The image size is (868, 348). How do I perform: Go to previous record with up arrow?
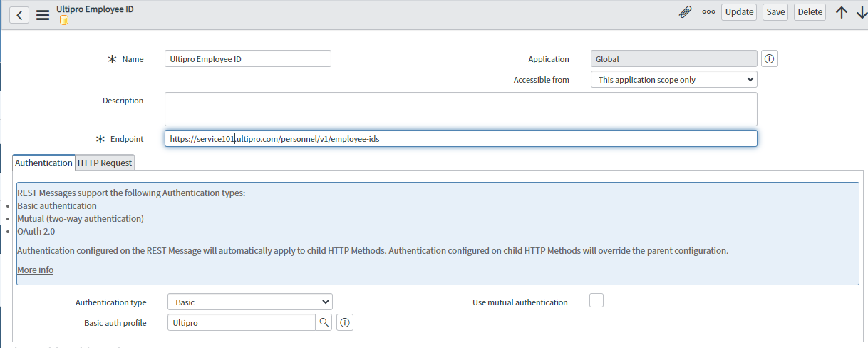[842, 12]
